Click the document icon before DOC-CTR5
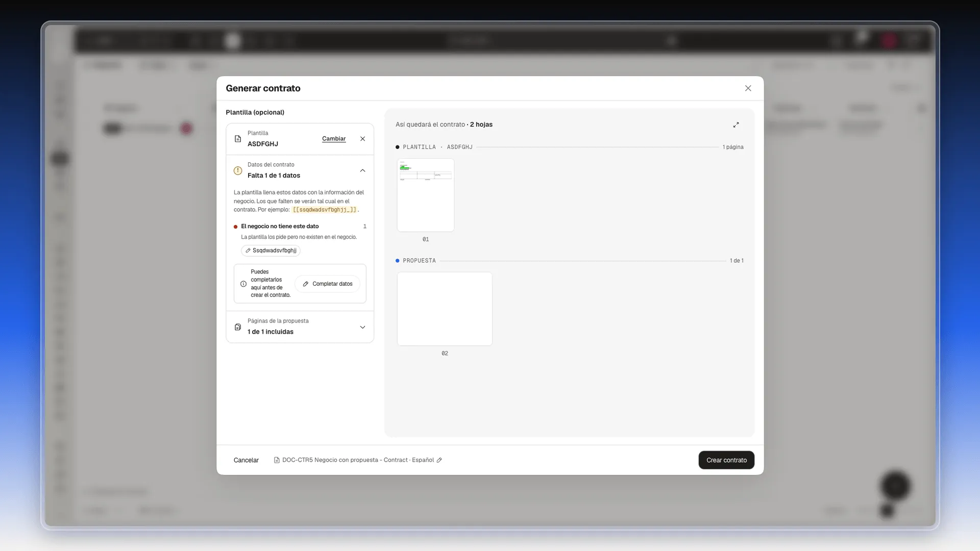 point(277,460)
